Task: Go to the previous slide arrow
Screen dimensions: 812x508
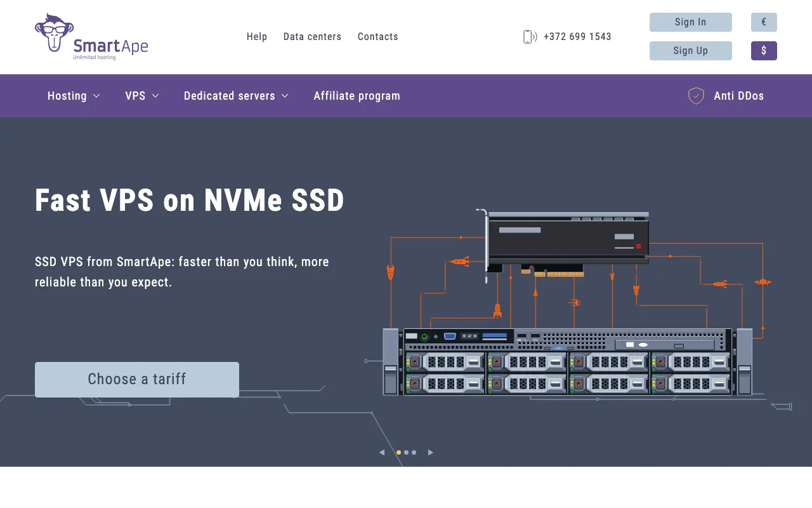Action: [382, 452]
